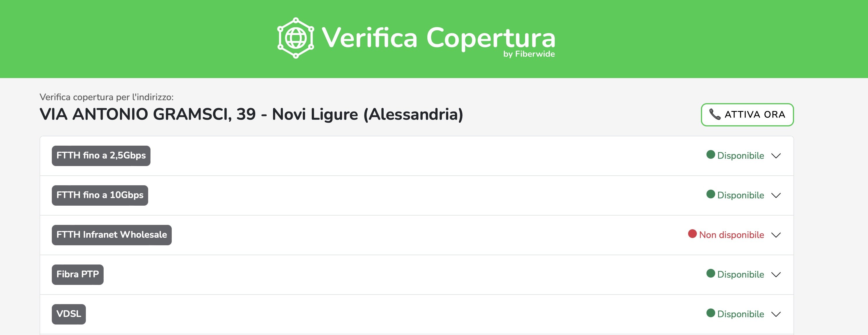
Task: Click green status dot for VDSL row
Action: click(x=711, y=313)
